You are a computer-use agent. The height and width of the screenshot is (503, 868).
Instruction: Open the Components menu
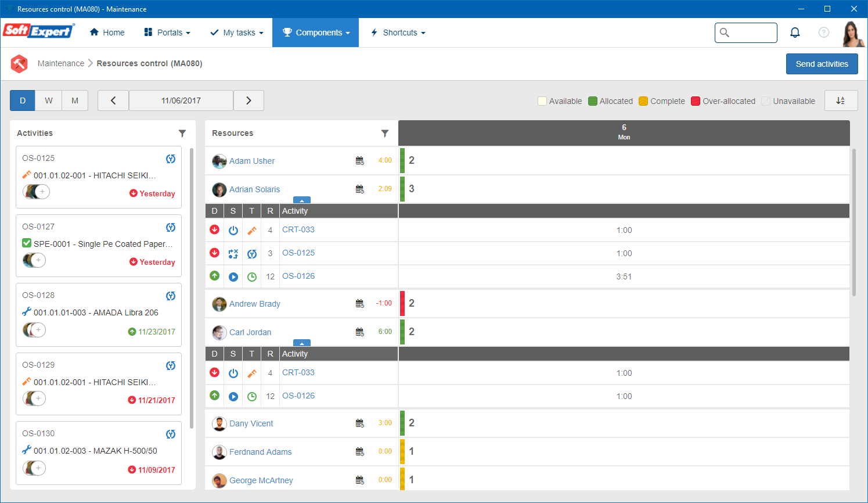316,33
